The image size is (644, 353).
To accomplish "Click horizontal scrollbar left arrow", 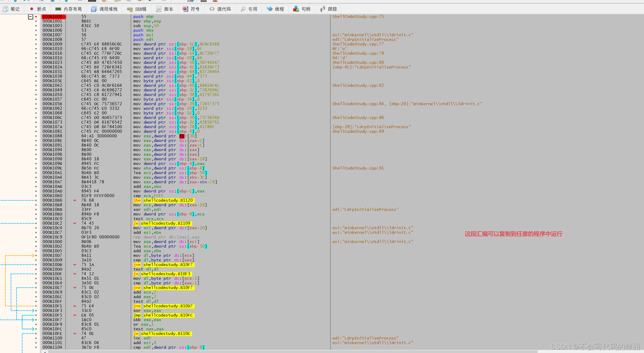I will click(45, 352).
